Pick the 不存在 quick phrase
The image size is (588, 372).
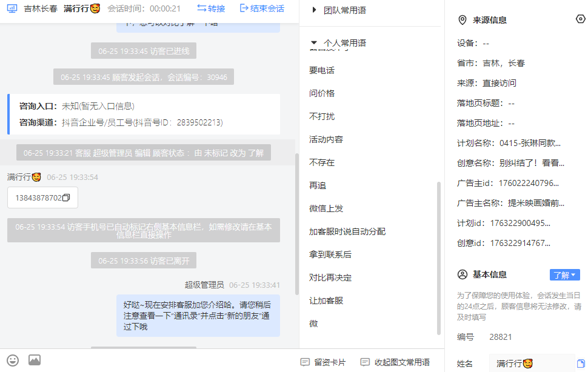click(x=322, y=162)
